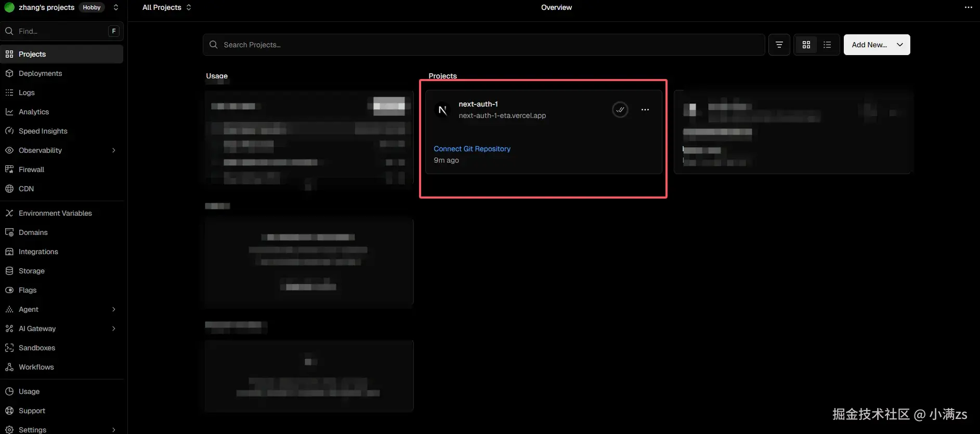The height and width of the screenshot is (434, 980).
Task: Expand the Settings submenu chevron
Action: tap(114, 430)
